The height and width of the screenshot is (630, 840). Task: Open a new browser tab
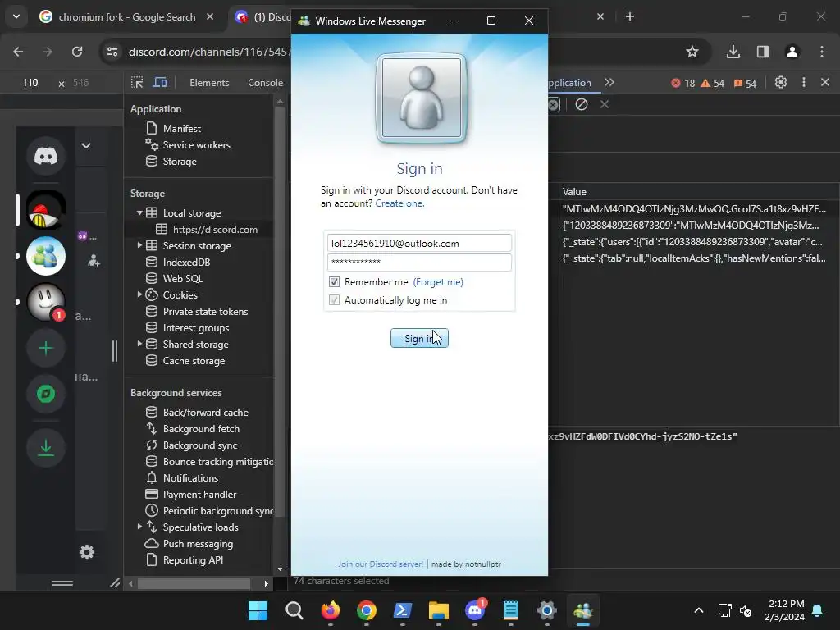630,16
